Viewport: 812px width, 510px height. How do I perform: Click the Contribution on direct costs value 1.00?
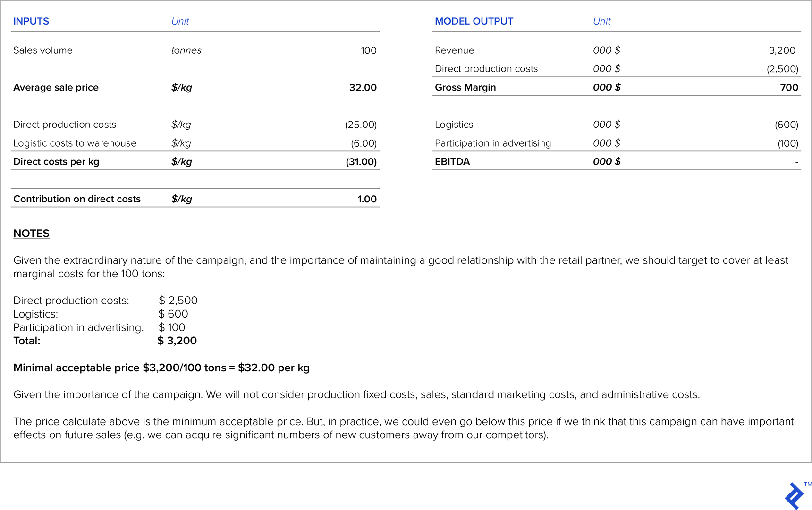click(x=366, y=199)
